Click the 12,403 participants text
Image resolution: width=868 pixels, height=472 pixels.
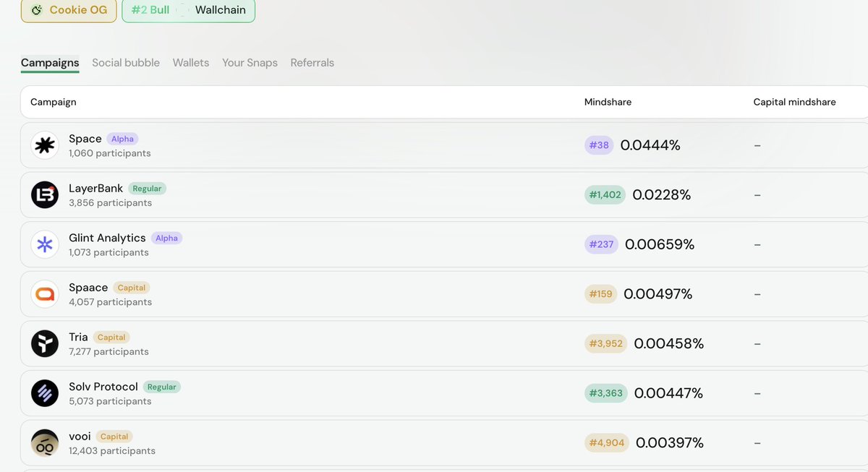point(112,451)
